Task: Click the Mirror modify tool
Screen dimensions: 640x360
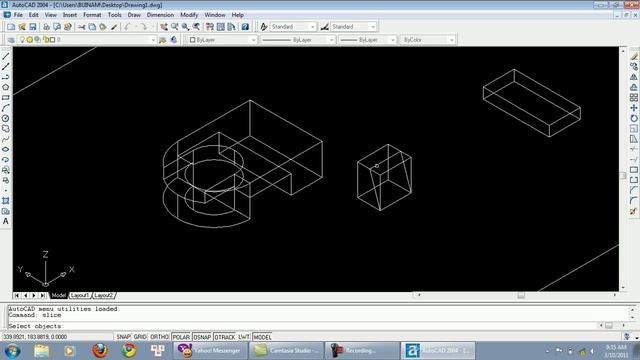Action: (x=633, y=77)
